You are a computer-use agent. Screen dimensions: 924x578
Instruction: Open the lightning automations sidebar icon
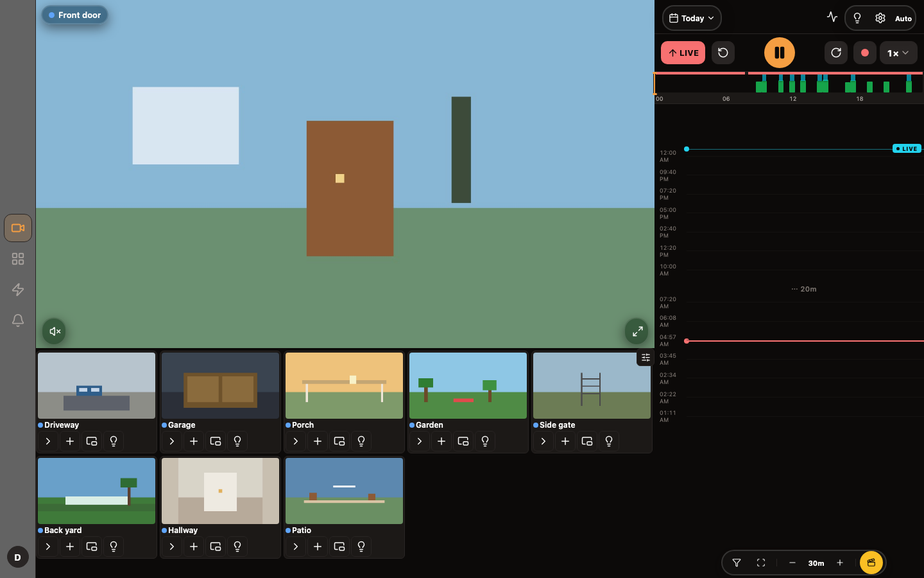(x=18, y=290)
